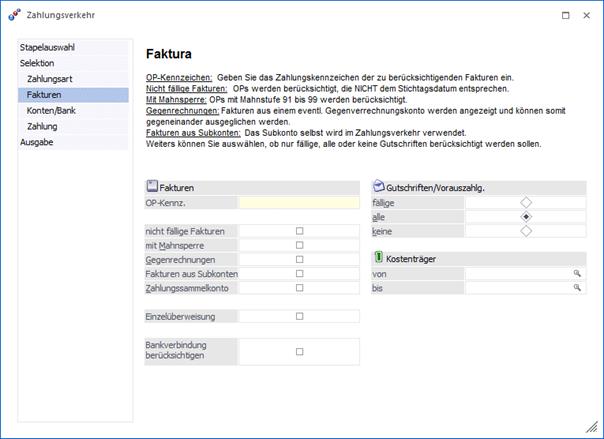Image resolution: width=604 pixels, height=439 pixels.
Task: Maximize the Zahlungsverkehr window
Action: click(566, 15)
